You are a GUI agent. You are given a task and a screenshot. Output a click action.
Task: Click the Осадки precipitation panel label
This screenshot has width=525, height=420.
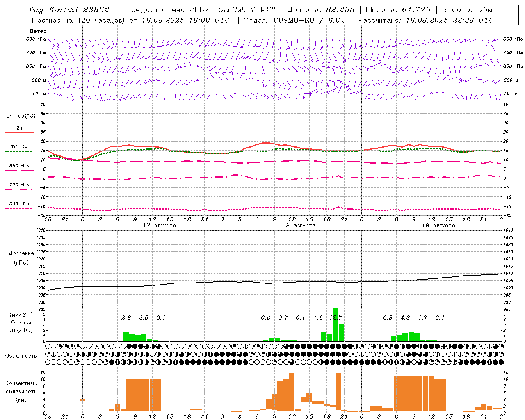pyautogui.click(x=21, y=322)
